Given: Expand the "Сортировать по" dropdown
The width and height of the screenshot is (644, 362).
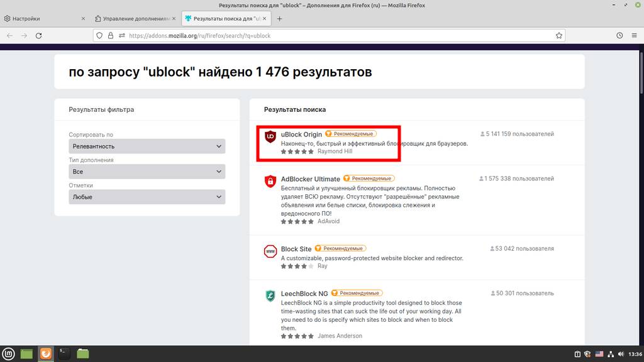Looking at the screenshot, I should pos(147,146).
